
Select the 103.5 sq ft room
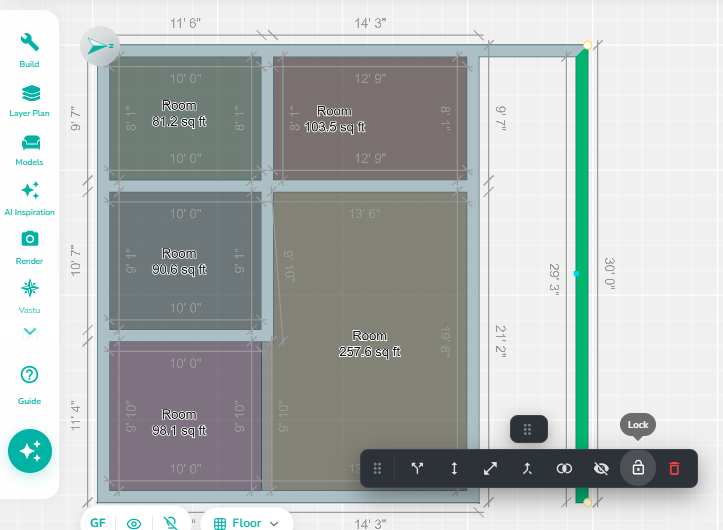[x=335, y=119]
